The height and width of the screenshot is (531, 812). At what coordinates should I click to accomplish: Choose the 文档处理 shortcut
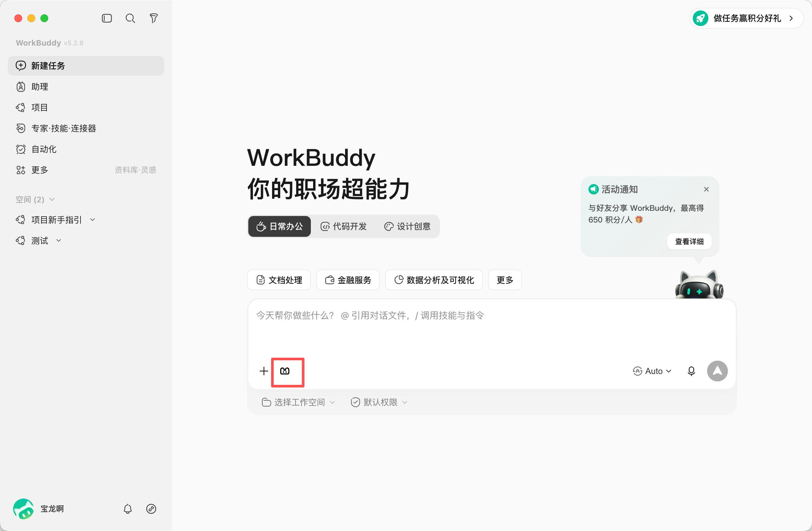coord(279,280)
